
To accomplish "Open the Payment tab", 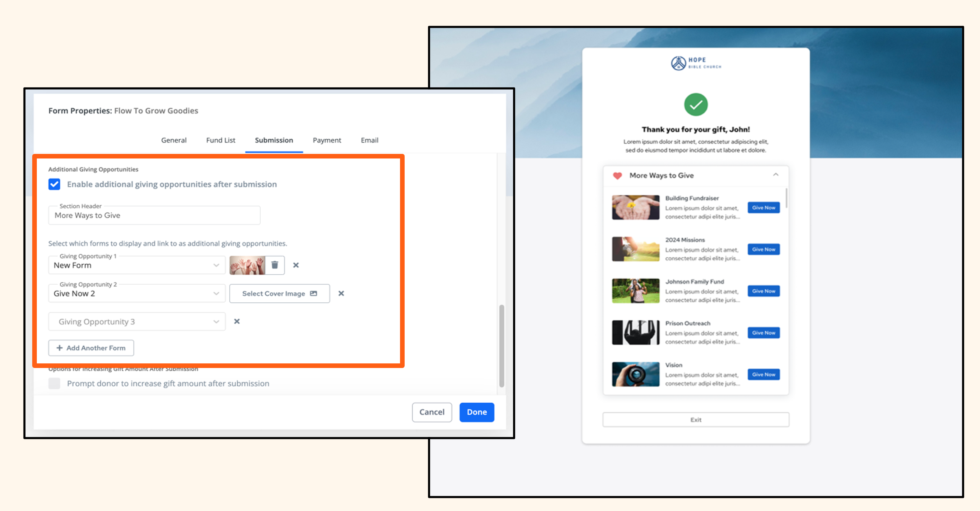I will (x=327, y=140).
